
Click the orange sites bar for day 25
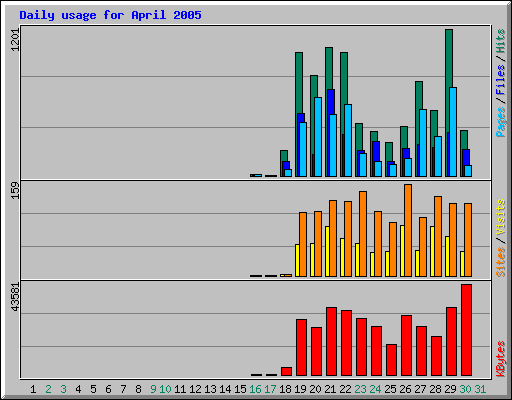[x=393, y=249]
